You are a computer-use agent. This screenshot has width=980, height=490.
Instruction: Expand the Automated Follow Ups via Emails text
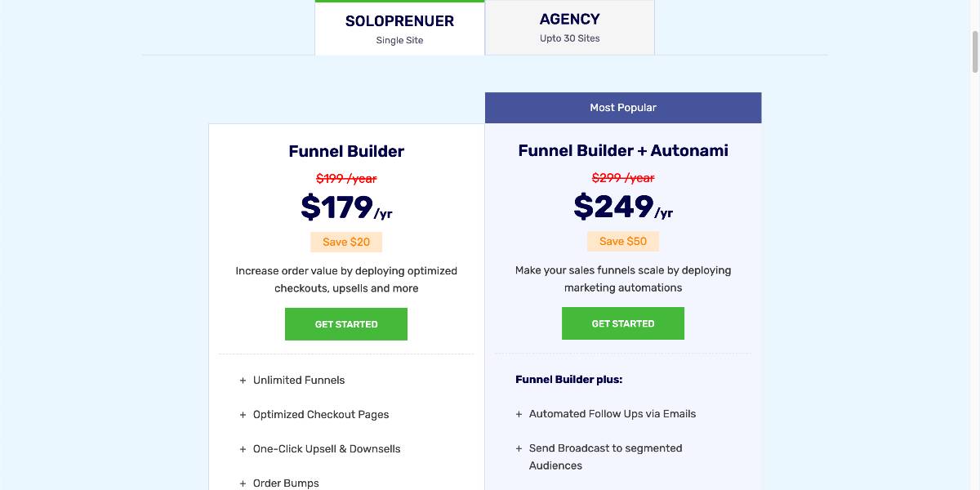[x=612, y=414]
